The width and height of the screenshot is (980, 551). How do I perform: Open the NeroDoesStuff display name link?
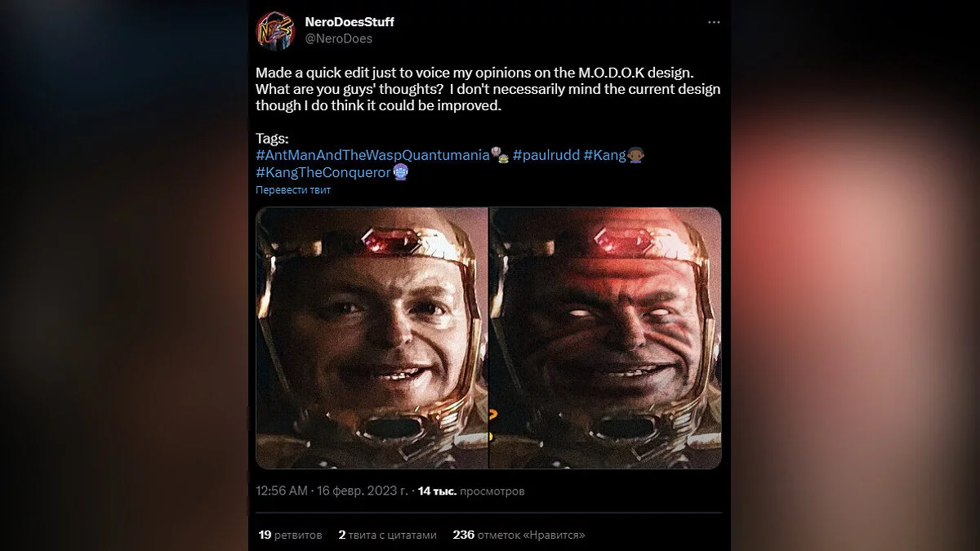(349, 22)
